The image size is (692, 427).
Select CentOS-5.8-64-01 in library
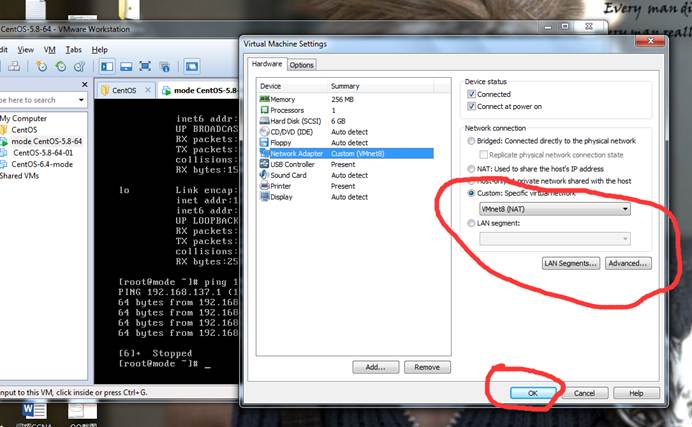pyautogui.click(x=43, y=153)
